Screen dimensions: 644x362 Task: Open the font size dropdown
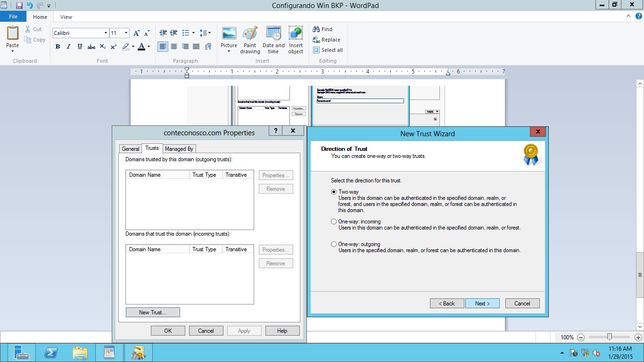coord(125,33)
